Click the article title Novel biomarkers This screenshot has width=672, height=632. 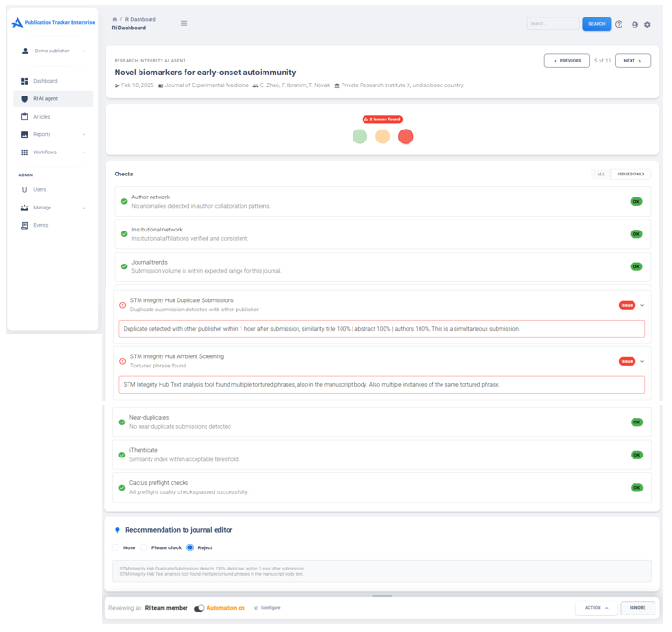click(x=205, y=73)
